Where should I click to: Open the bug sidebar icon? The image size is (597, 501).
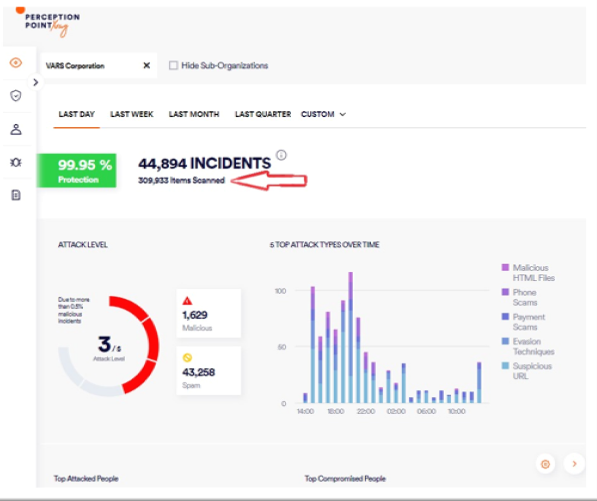(16, 163)
